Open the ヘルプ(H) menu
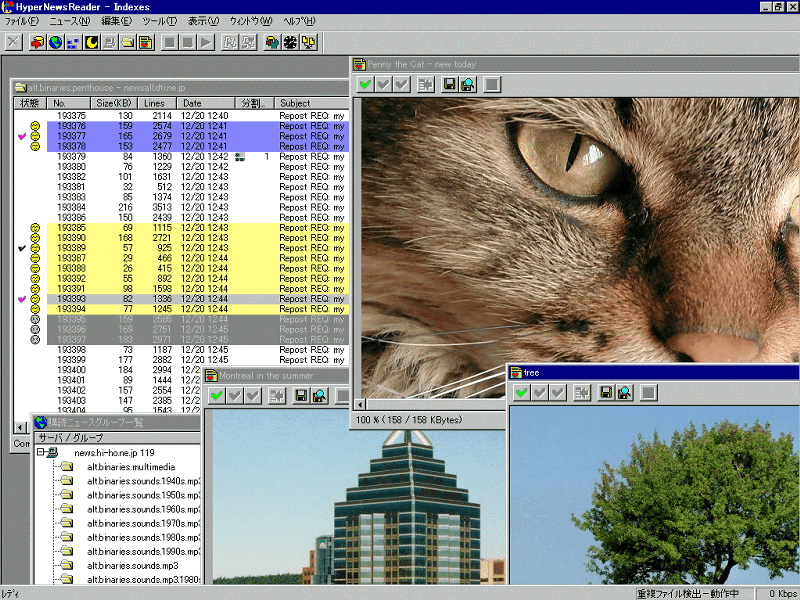This screenshot has height=600, width=800. [299, 21]
